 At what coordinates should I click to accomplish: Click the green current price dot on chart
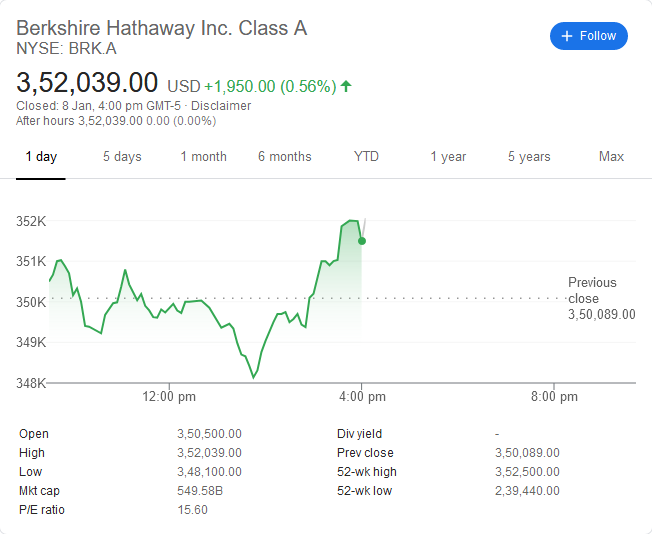(x=362, y=241)
